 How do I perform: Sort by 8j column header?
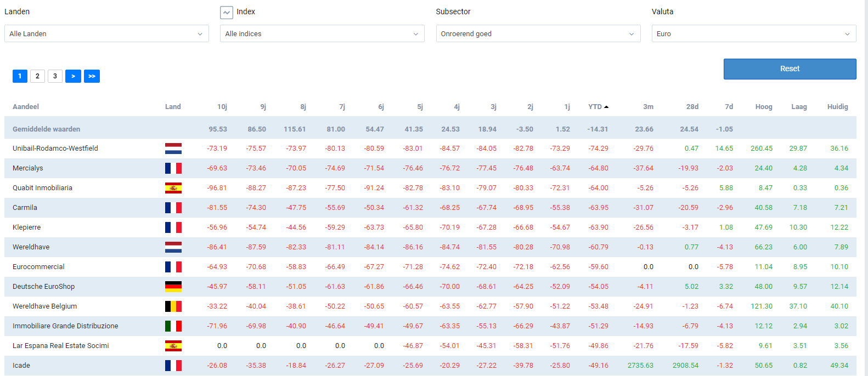[303, 107]
